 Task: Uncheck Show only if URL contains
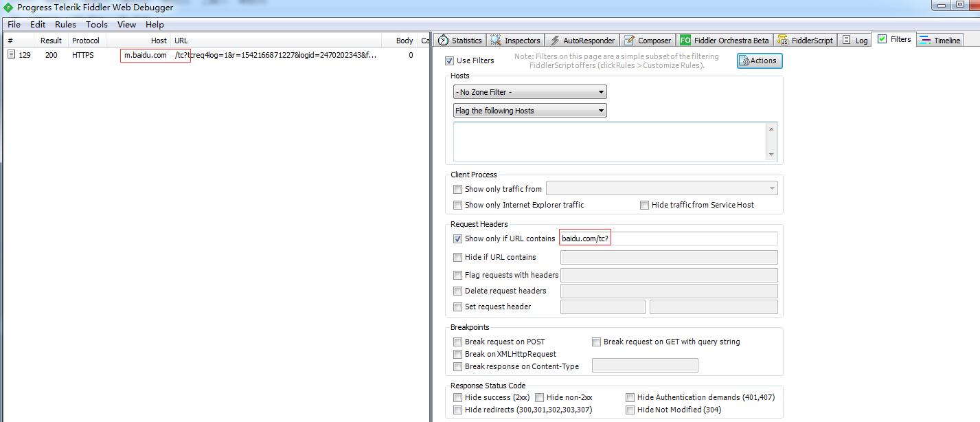[x=457, y=238]
